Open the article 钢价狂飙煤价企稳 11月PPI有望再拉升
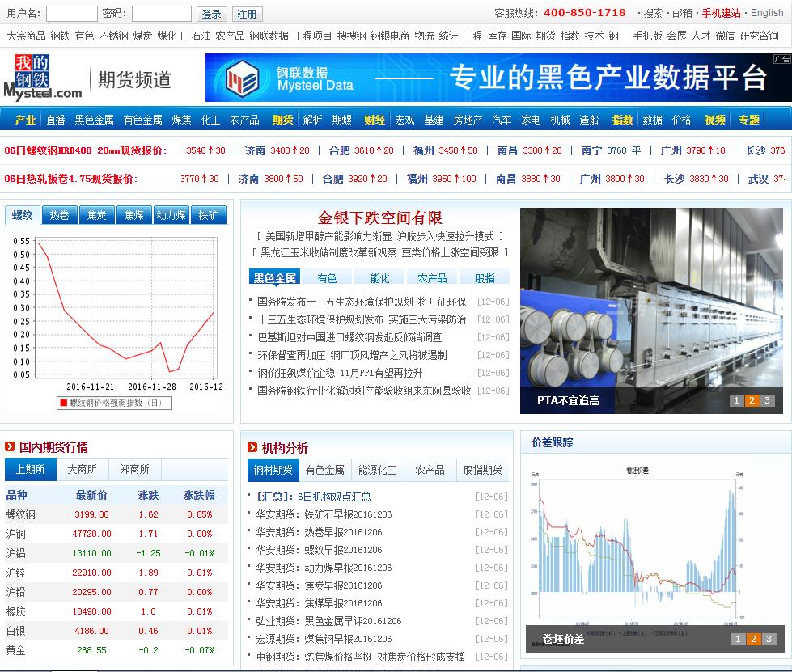The height and width of the screenshot is (672, 792). coord(340,373)
